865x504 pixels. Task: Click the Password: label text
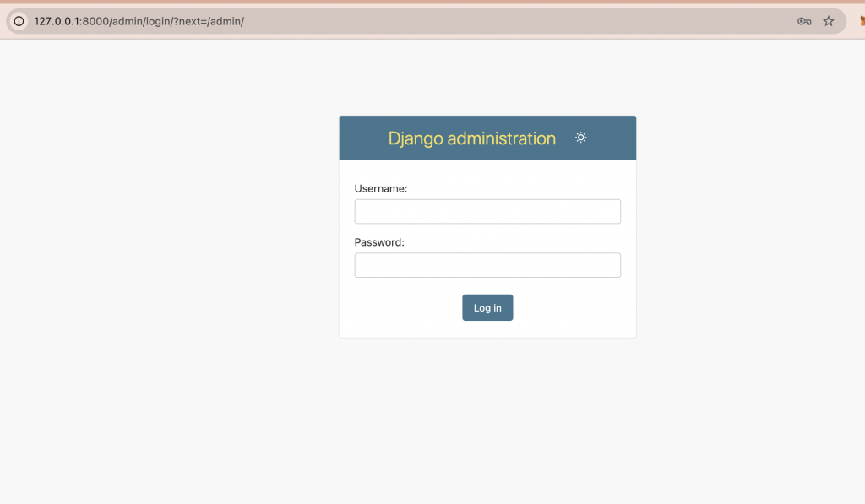pyautogui.click(x=379, y=242)
